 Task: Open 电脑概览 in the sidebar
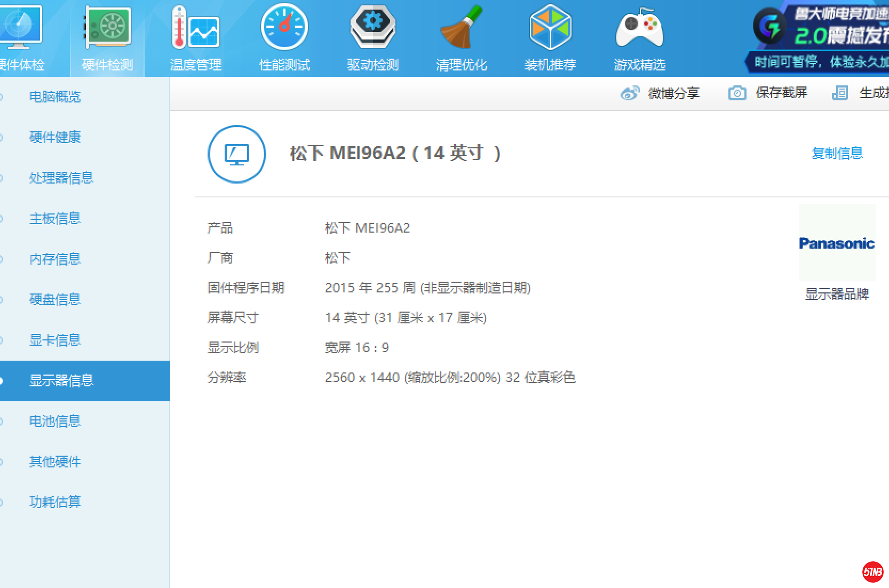tap(55, 97)
